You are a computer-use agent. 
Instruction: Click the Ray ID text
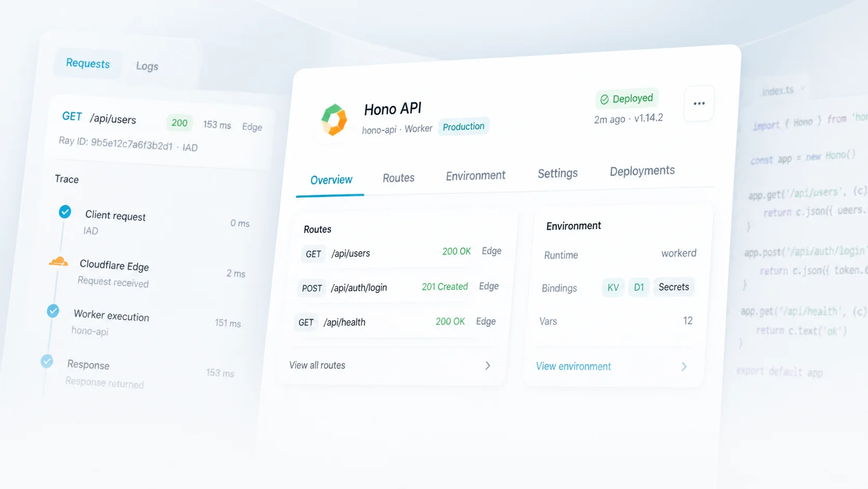click(x=128, y=144)
